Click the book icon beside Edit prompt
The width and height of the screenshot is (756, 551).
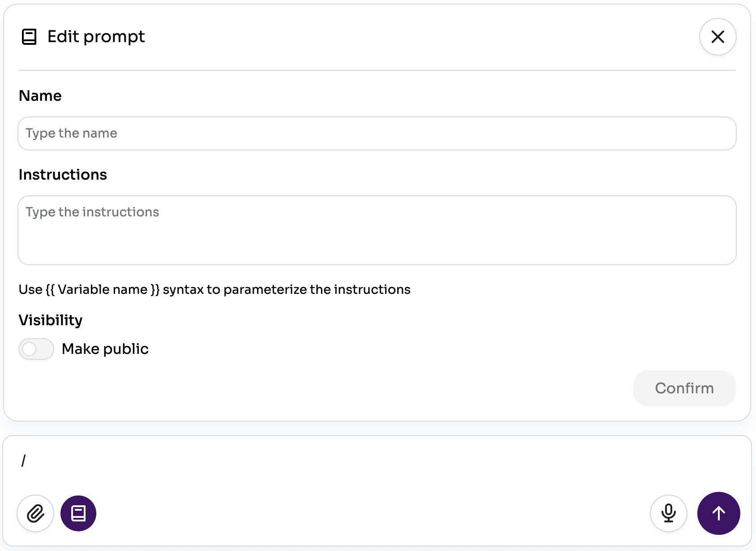[x=30, y=37]
